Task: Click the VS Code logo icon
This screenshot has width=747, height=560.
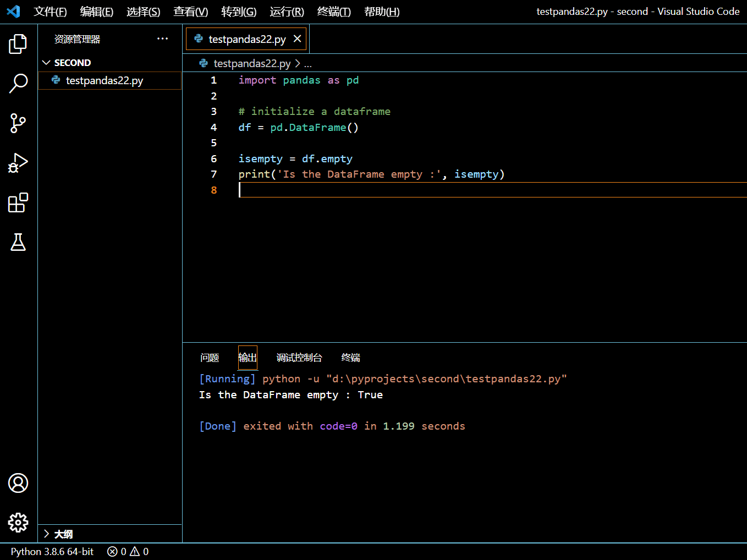Action: [13, 12]
